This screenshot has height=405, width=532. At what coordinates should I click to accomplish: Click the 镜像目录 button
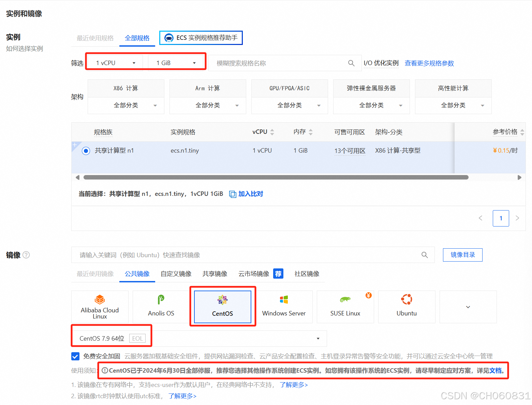tap(462, 255)
